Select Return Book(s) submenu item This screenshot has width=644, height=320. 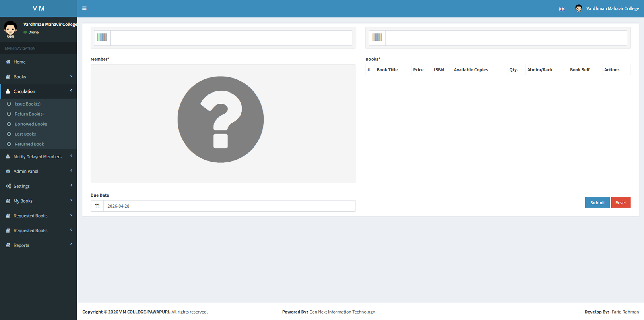(29, 114)
